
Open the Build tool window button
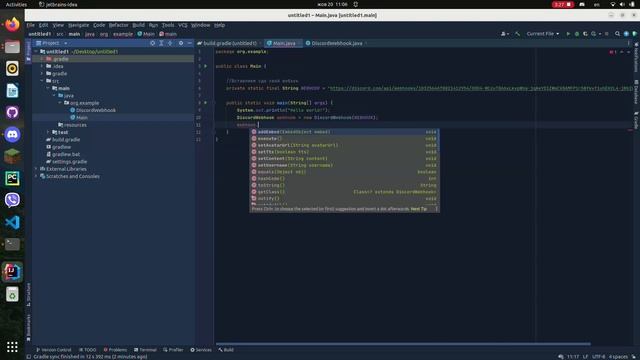point(226,350)
